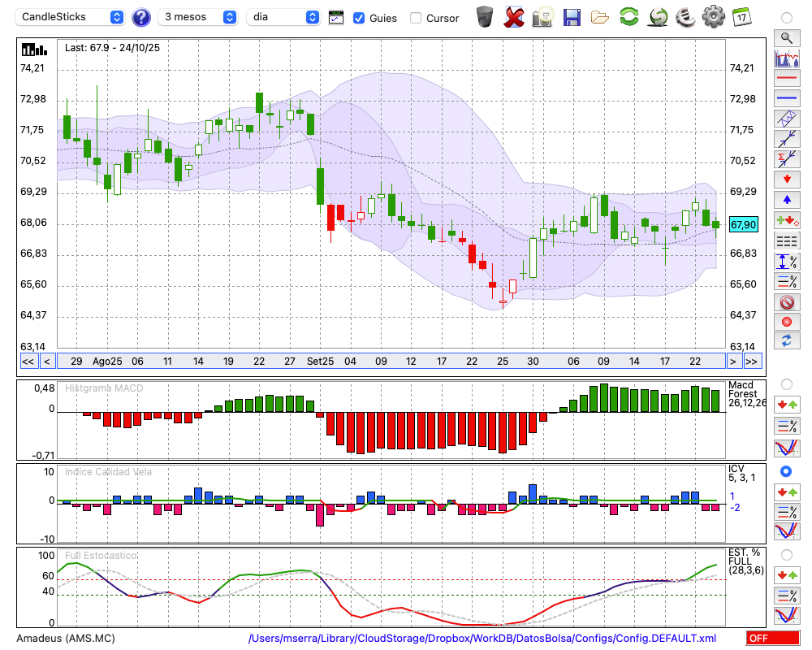Click the Estocastico panel red-green arrows icon
The width and height of the screenshot is (812, 650).
[787, 574]
